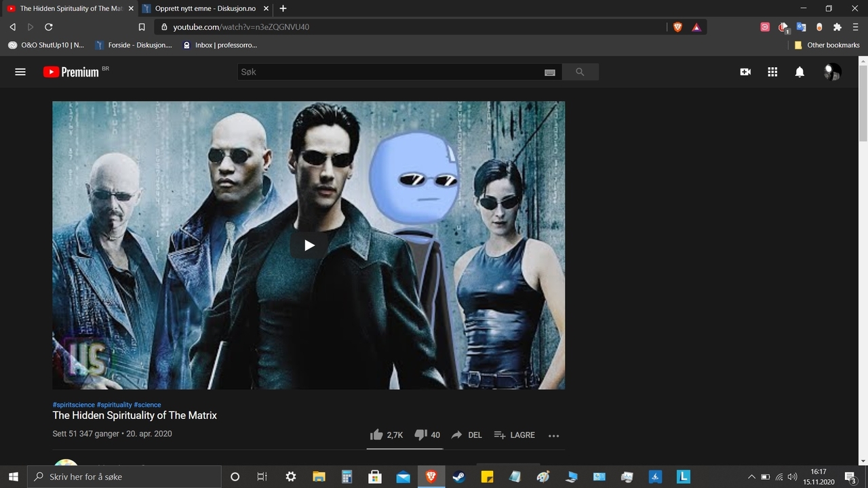Image resolution: width=868 pixels, height=488 pixels.
Task: Click the view count Sett 51 347 ganger
Action: pyautogui.click(x=86, y=434)
